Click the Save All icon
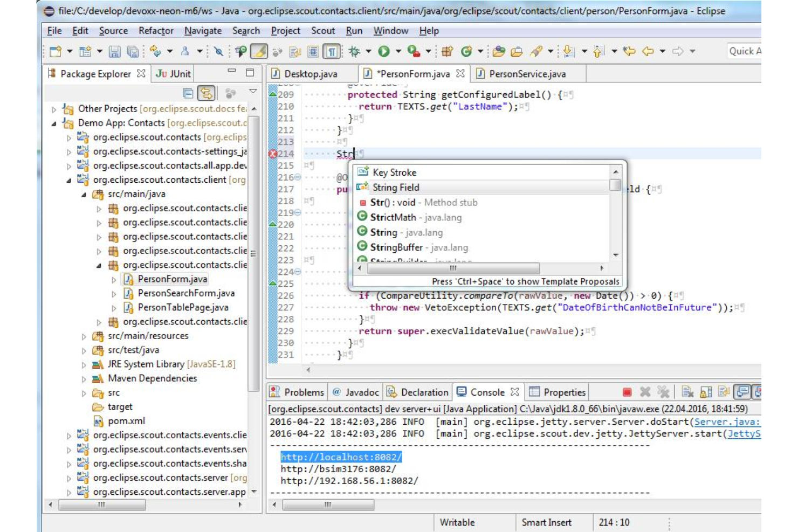The height and width of the screenshot is (532, 798). coord(132,52)
